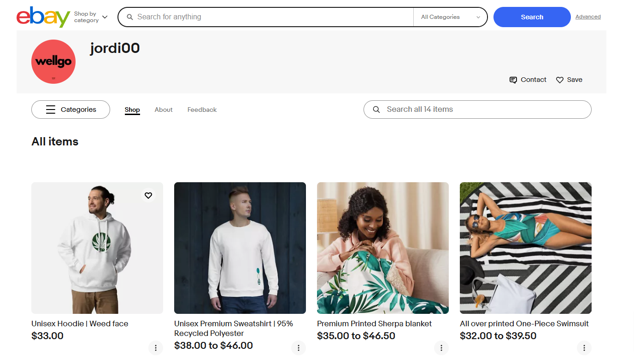Open the more options menu for Sherpa blanket

pos(441,348)
